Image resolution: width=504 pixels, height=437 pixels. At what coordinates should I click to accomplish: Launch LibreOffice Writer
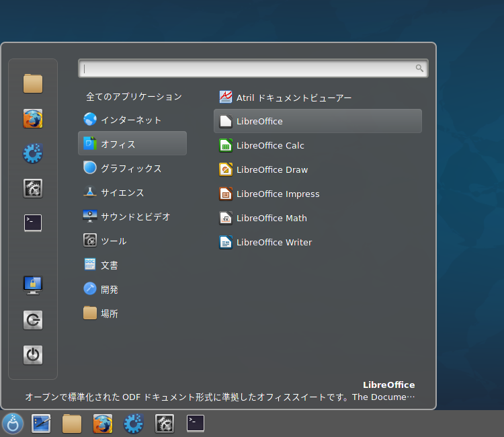(318, 242)
